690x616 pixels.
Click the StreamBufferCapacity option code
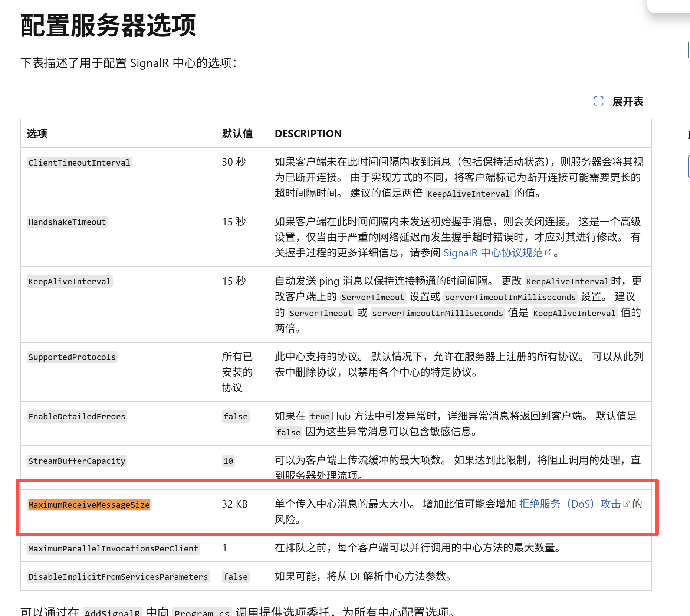pyautogui.click(x=77, y=461)
